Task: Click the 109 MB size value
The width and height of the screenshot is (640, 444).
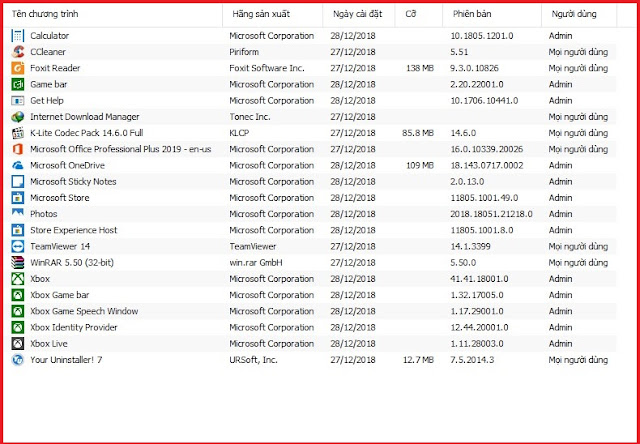Action: (420, 165)
